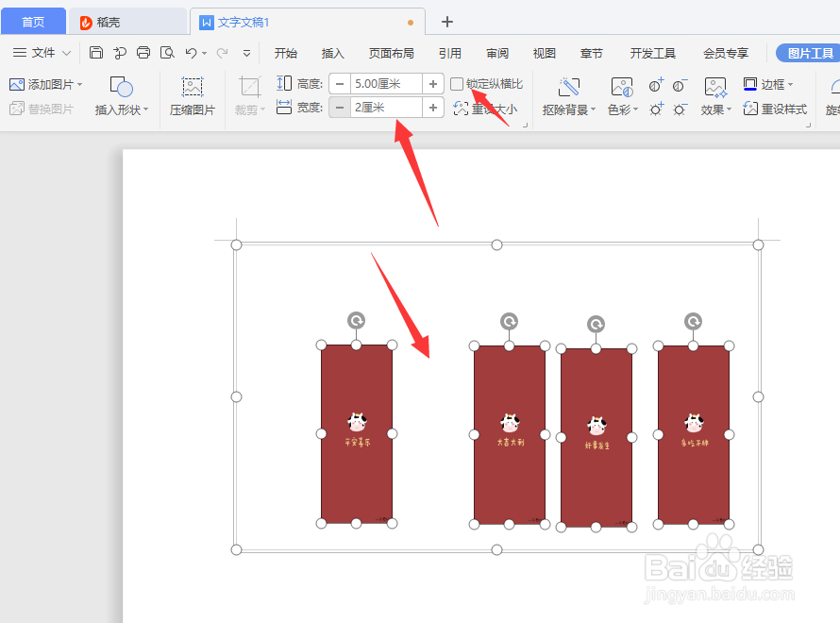Click the Undo arrow icon
This screenshot has height=623, width=840.
192,53
